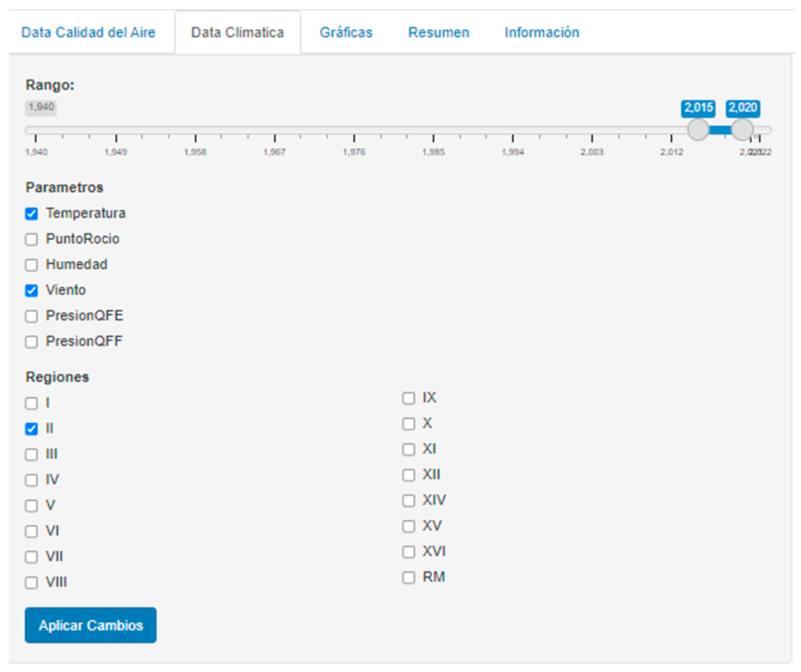Select region RM checkbox
Screen dimensions: 801x672
pos(409,577)
